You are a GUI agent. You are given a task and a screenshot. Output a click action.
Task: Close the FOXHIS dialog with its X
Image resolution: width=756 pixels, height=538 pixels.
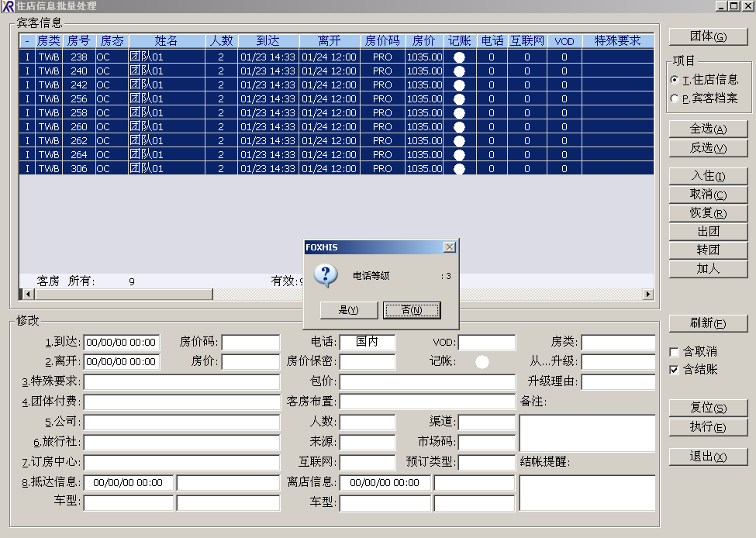click(449, 247)
